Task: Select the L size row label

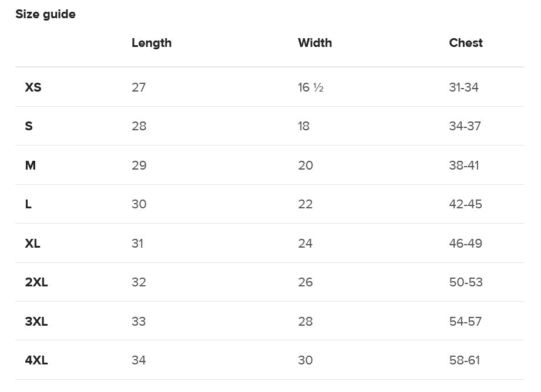Action: click(x=28, y=204)
